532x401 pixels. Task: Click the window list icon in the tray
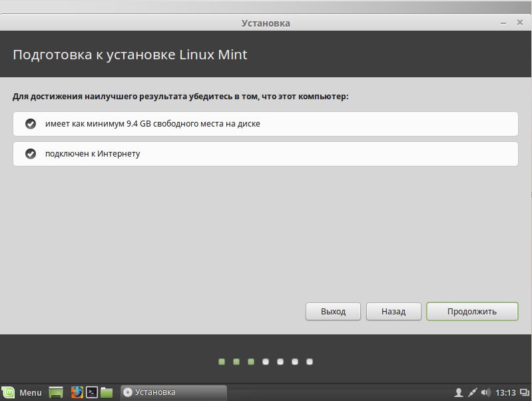(x=523, y=392)
